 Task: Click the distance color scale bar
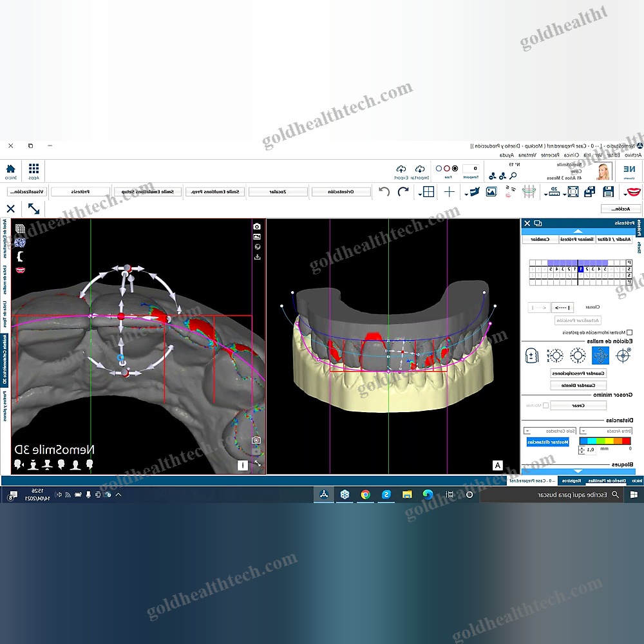pos(605,441)
